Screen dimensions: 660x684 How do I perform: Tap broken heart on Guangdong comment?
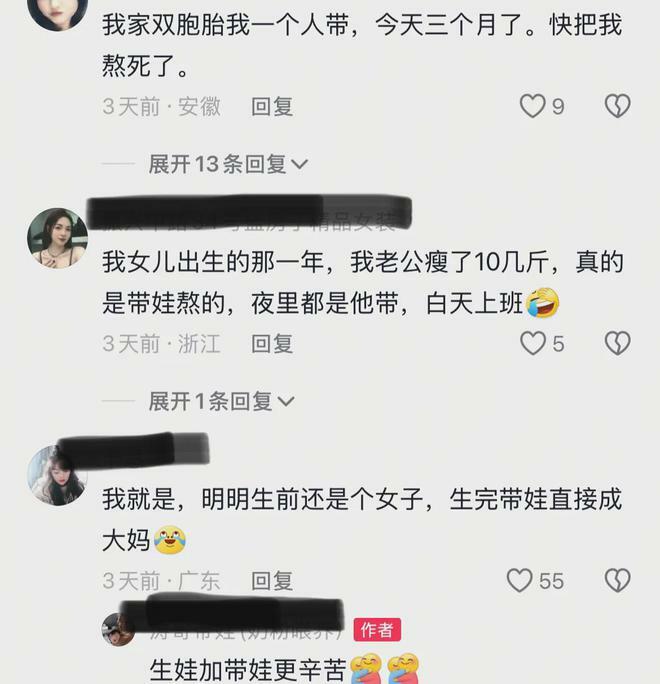[617, 581]
